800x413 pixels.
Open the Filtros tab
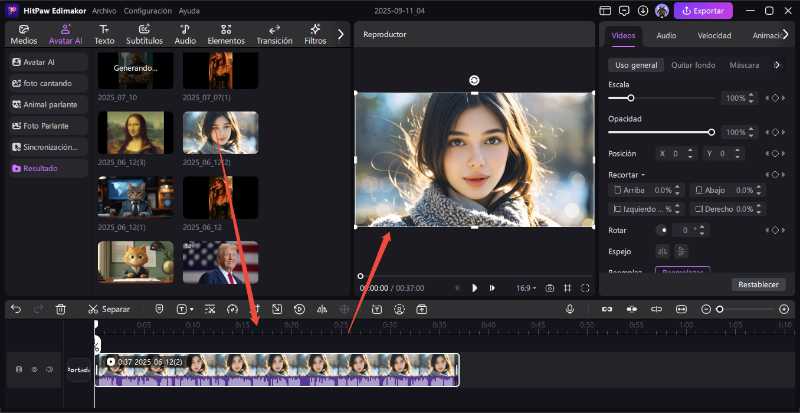tap(315, 35)
